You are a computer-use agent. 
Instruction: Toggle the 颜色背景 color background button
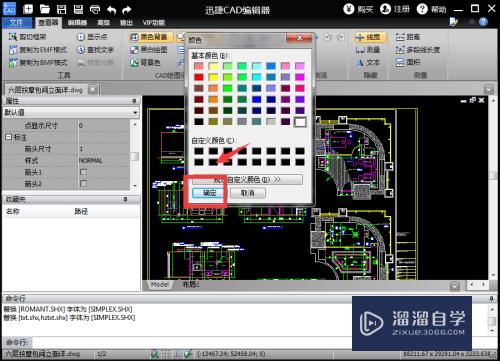coord(151,37)
